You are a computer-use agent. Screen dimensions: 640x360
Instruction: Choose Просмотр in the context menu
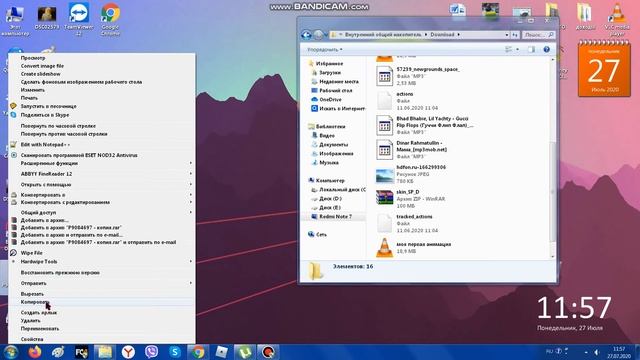101,58
